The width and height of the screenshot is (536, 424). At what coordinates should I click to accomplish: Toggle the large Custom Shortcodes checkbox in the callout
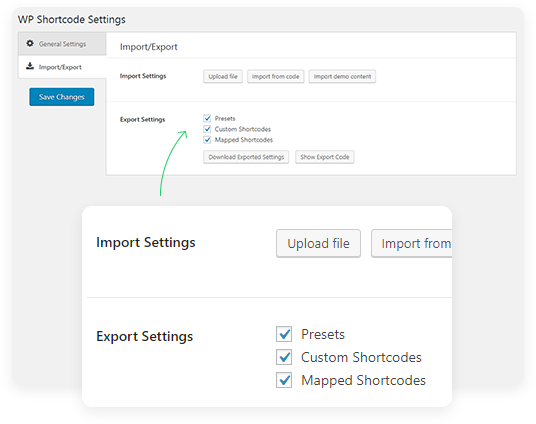pyautogui.click(x=284, y=357)
